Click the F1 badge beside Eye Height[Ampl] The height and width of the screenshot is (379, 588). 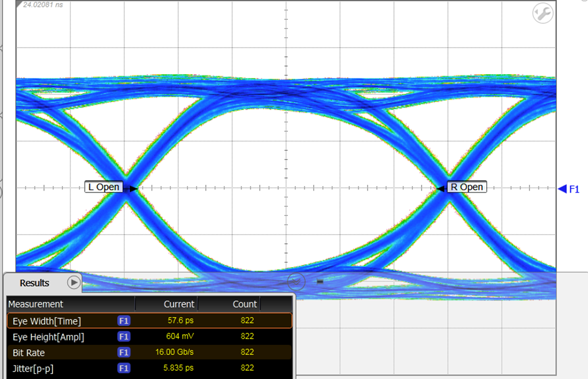[124, 337]
